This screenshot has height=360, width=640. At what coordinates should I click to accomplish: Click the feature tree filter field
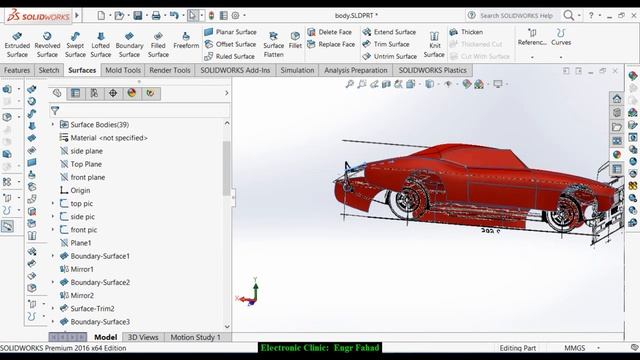coord(140,110)
